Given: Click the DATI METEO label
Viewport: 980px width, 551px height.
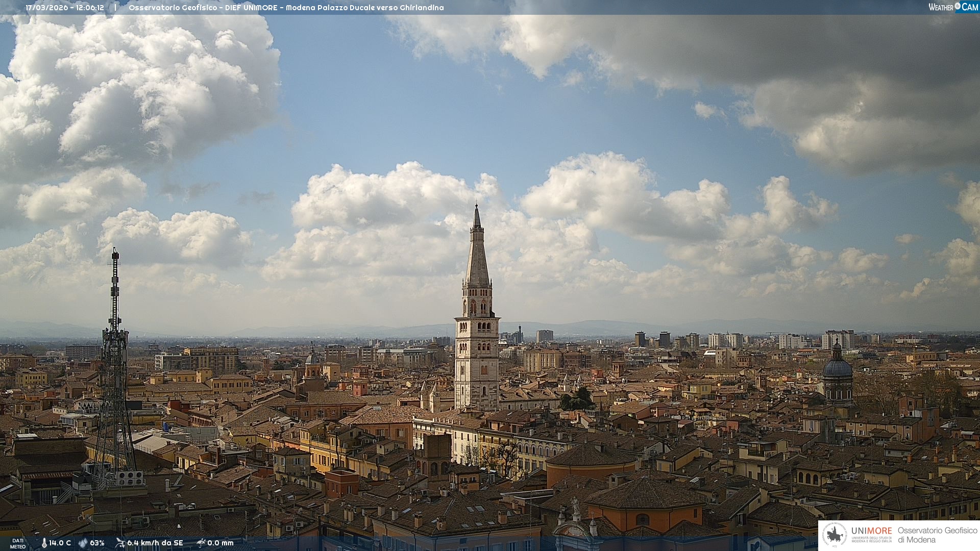Looking at the screenshot, I should [x=18, y=543].
